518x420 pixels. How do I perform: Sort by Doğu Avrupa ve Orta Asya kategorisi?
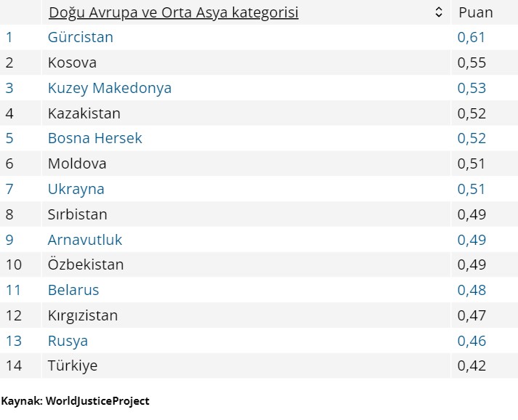[173, 12]
